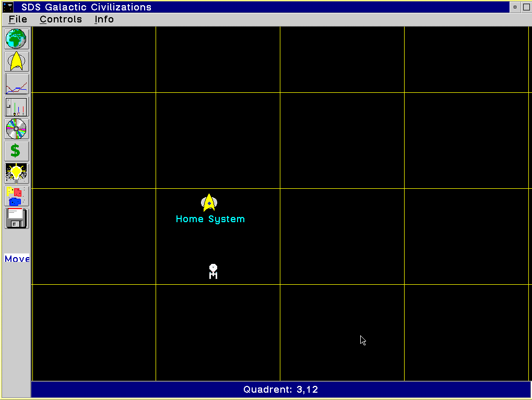Maximize the SDS Galactic Civilizations window
The width and height of the screenshot is (532, 400).
(526, 7)
